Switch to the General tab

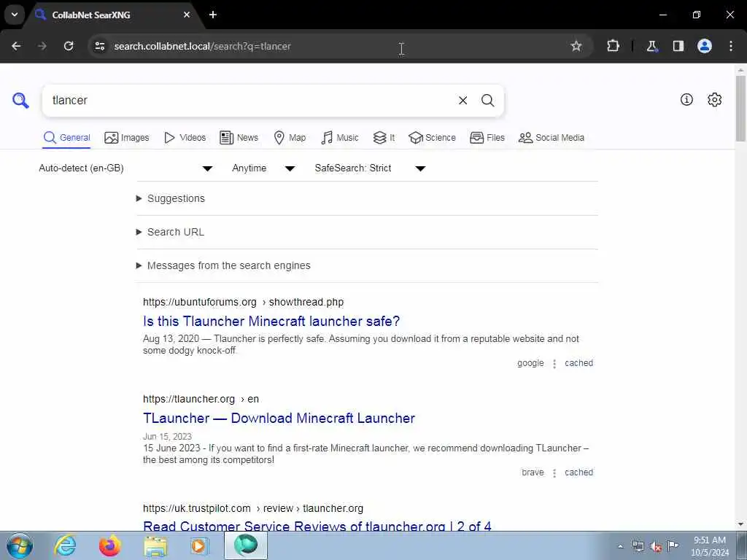(66, 138)
